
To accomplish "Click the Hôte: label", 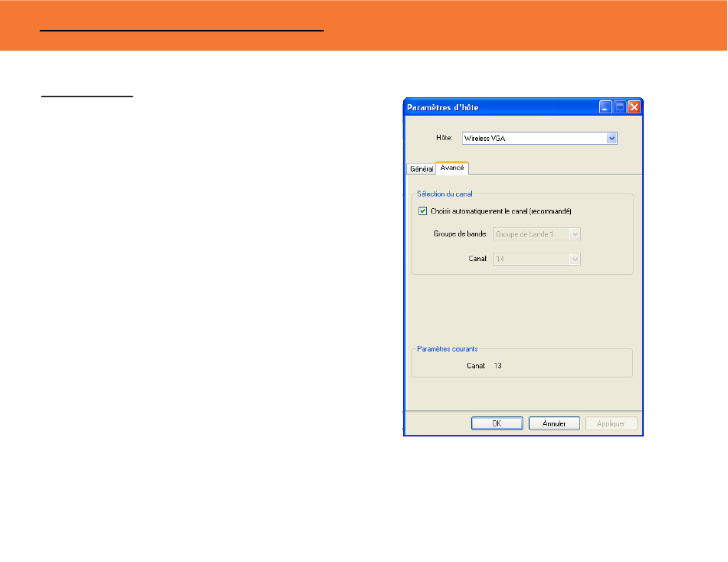I will click(x=444, y=138).
